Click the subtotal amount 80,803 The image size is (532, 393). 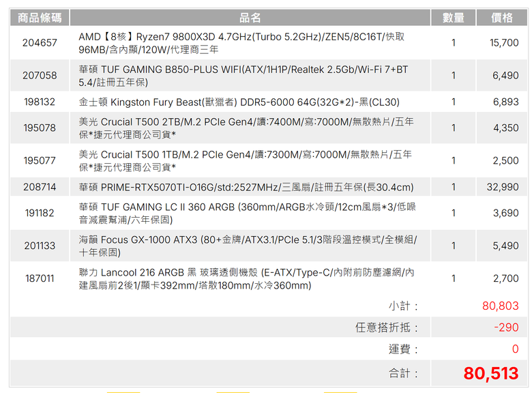(501, 306)
